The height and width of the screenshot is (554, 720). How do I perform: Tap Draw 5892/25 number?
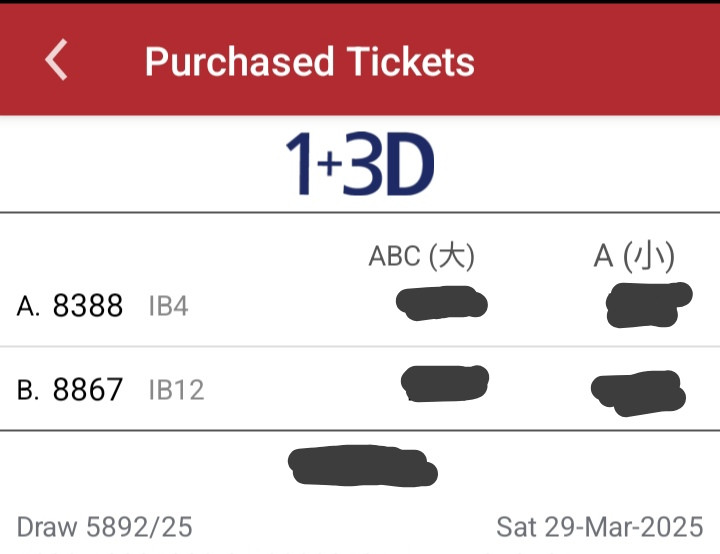(x=105, y=527)
